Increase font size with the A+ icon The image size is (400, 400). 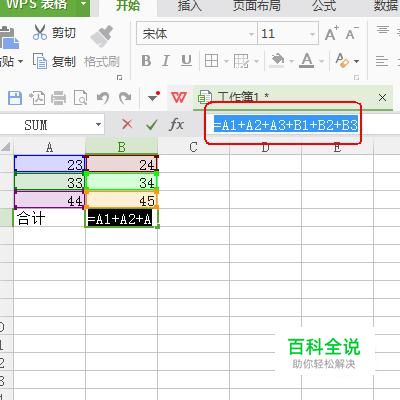(x=331, y=33)
